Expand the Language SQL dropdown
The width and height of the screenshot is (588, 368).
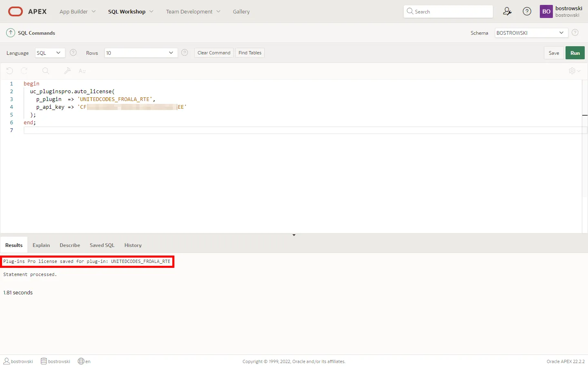coord(48,53)
